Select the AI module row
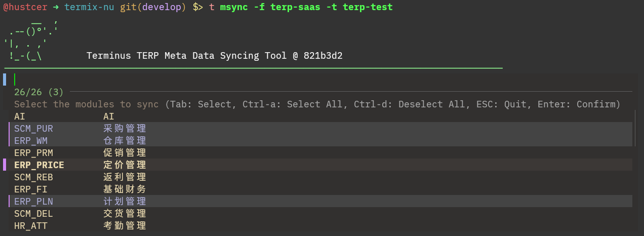 pos(64,116)
